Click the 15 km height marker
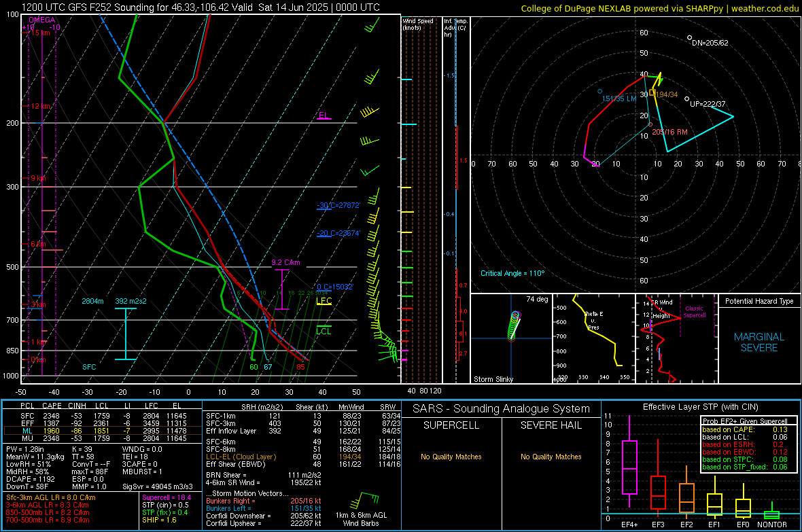Viewport: 802px width, 532px height. (40, 33)
